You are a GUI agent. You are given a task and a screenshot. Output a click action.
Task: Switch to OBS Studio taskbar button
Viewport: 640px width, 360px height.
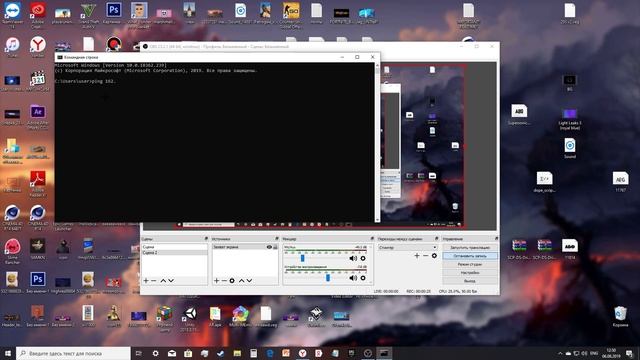click(x=368, y=353)
